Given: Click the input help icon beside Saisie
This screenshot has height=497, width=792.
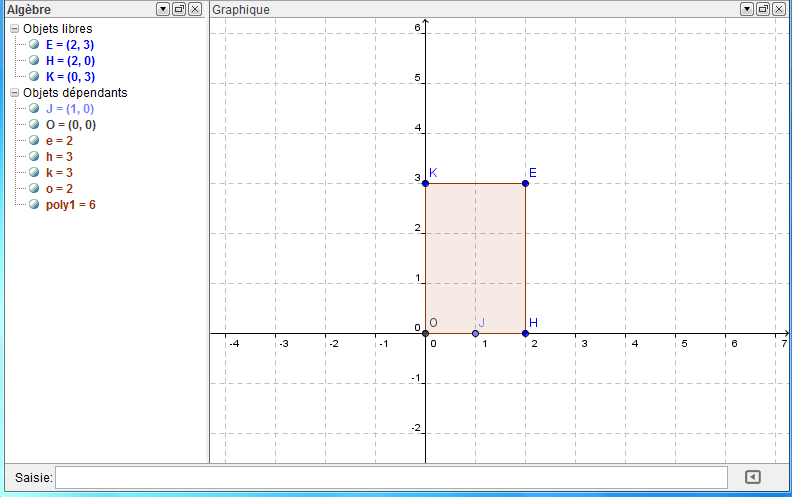Looking at the screenshot, I should pyautogui.click(x=754, y=477).
